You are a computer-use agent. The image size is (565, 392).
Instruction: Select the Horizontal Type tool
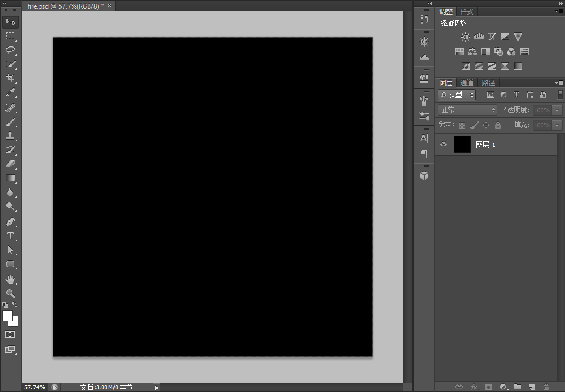(x=10, y=236)
